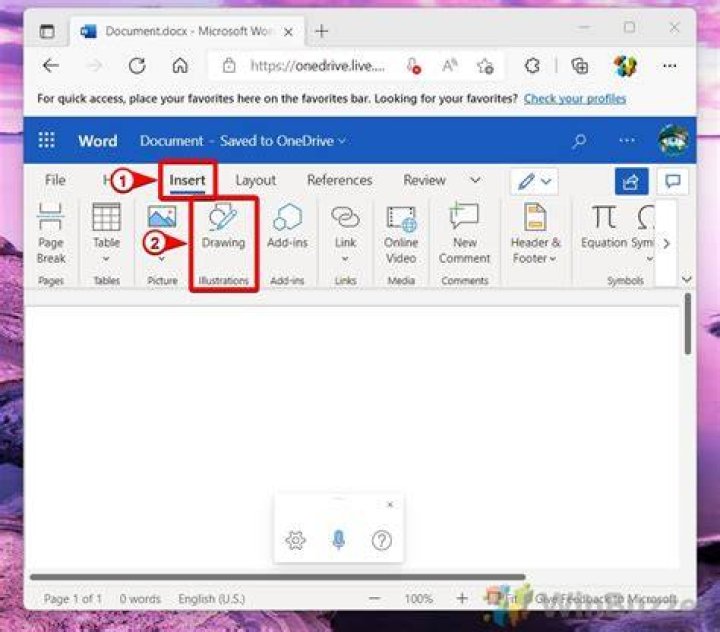Screen dimensions: 720x632
Task: Click English (U.S.) language status
Action: pyautogui.click(x=212, y=599)
